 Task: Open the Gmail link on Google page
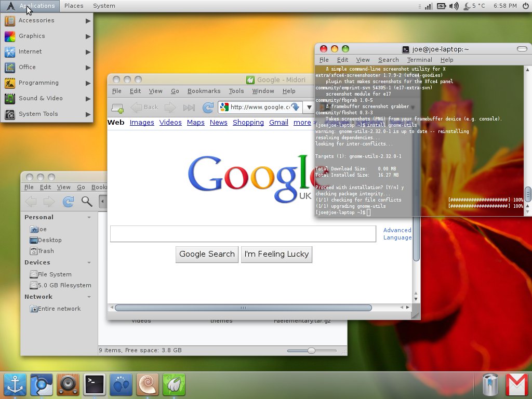pos(278,123)
